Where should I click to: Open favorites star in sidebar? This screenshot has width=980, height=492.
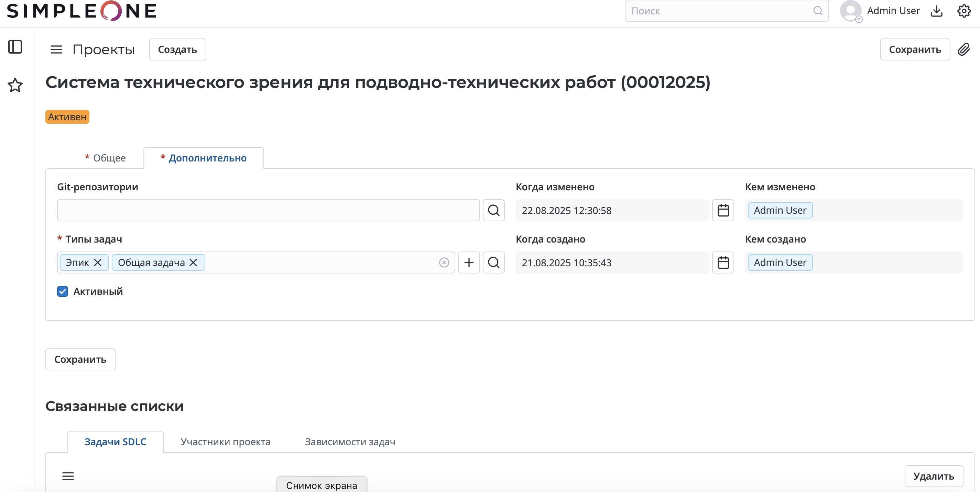15,85
